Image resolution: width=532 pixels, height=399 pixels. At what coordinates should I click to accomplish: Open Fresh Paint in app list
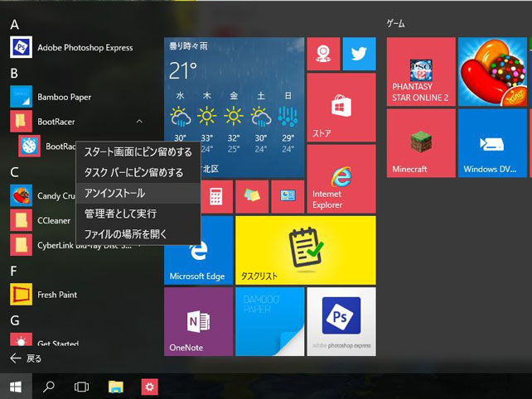point(56,294)
